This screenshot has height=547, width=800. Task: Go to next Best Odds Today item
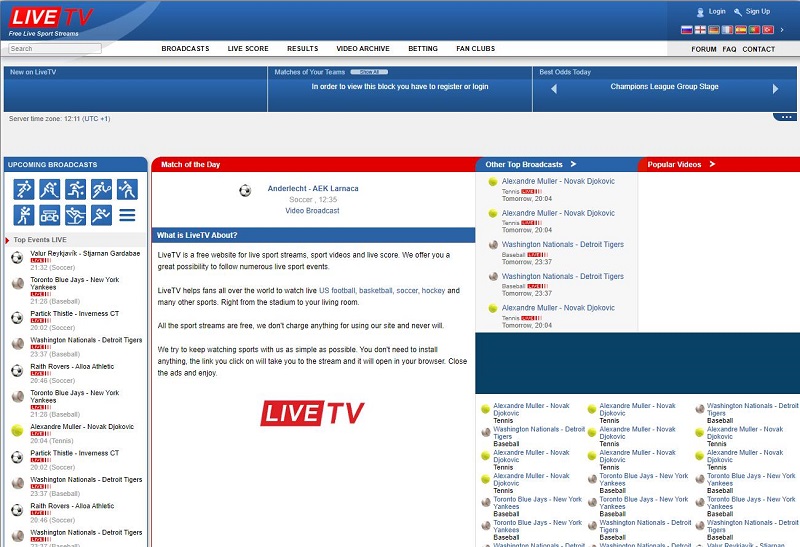[775, 89]
